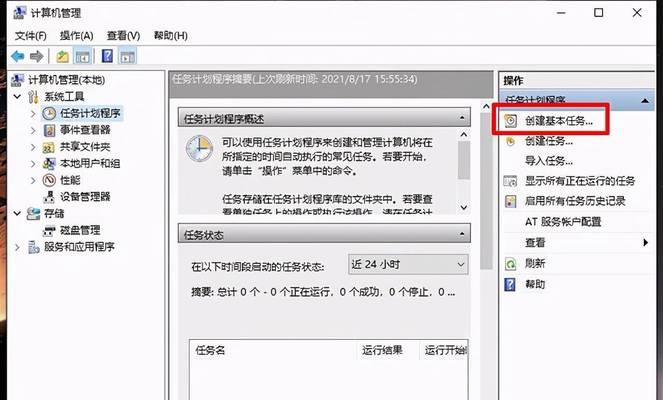Click the 共享文件夹 icon
663x400 pixels.
pos(49,147)
